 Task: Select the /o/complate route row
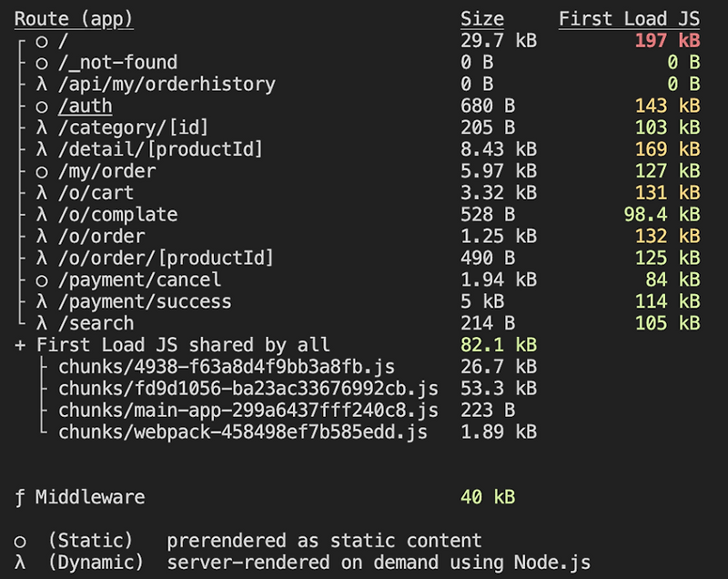coord(111,215)
